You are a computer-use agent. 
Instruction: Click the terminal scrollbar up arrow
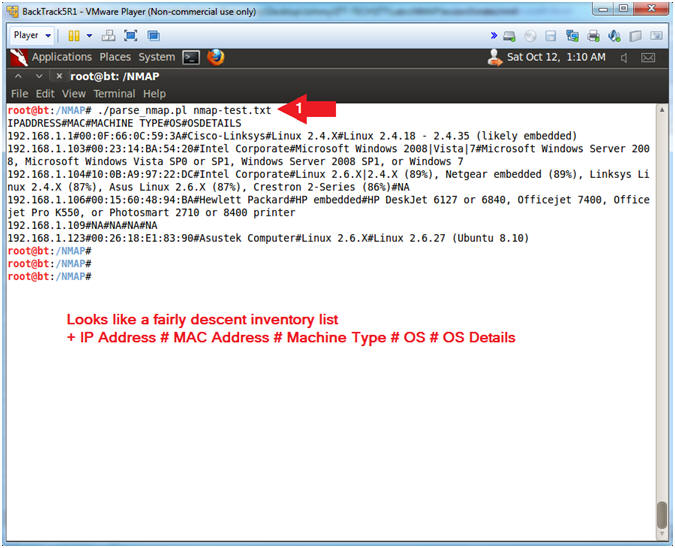coord(662,110)
